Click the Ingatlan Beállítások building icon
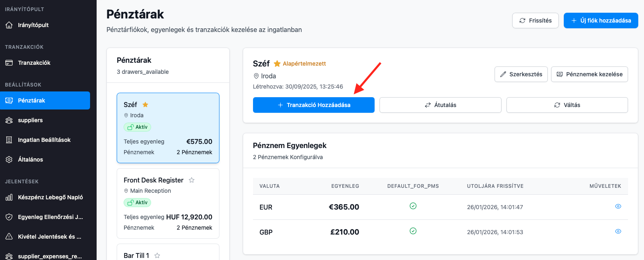 pos(9,140)
